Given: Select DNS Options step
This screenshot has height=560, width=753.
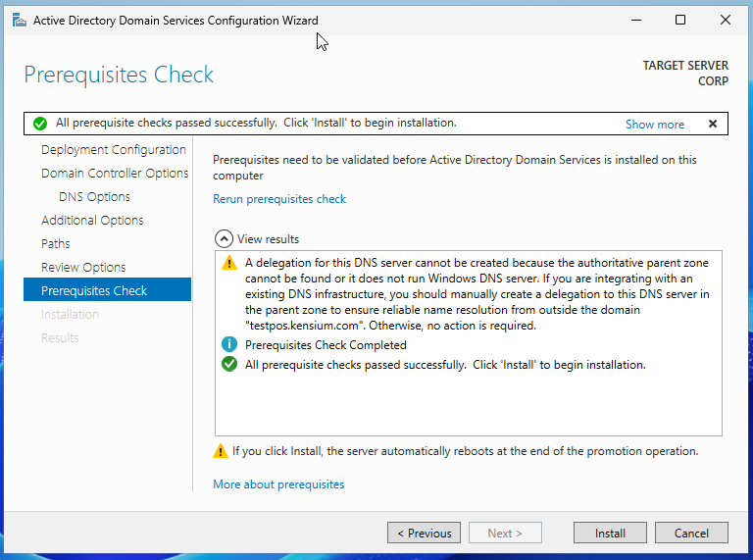Looking at the screenshot, I should tap(94, 196).
